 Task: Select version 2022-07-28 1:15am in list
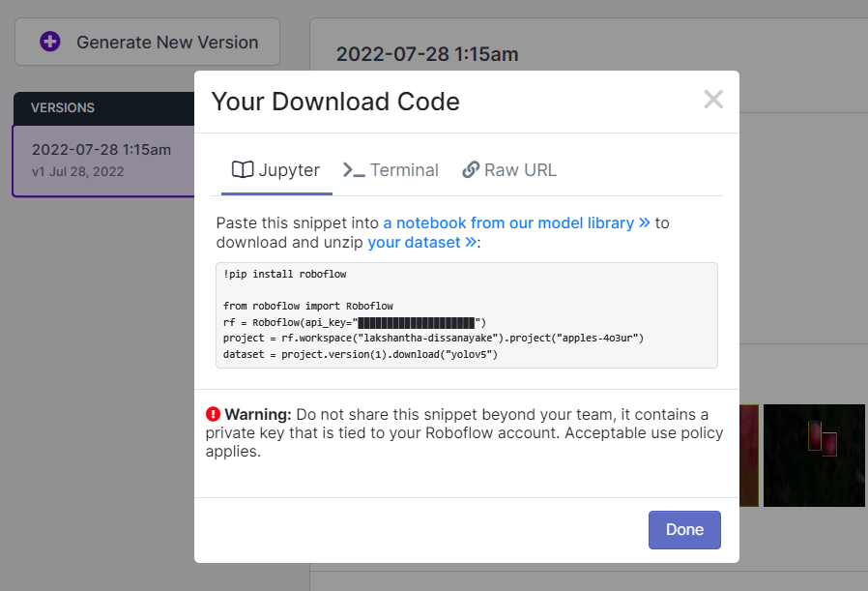[103, 161]
